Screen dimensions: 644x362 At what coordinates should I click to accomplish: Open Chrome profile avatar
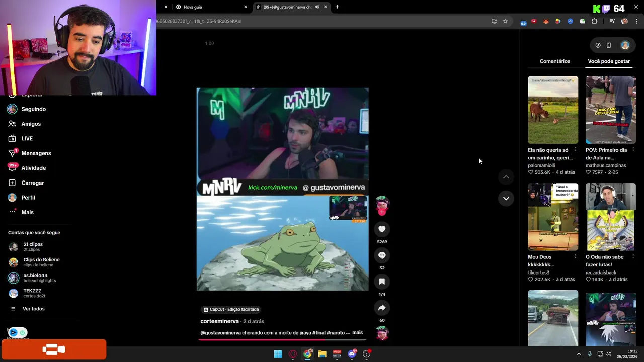(x=624, y=21)
